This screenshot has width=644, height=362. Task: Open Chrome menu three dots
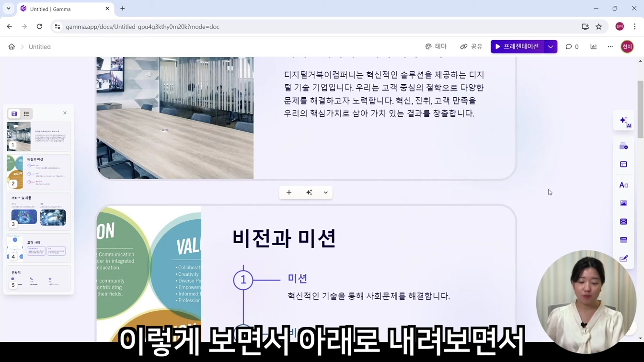(x=635, y=27)
